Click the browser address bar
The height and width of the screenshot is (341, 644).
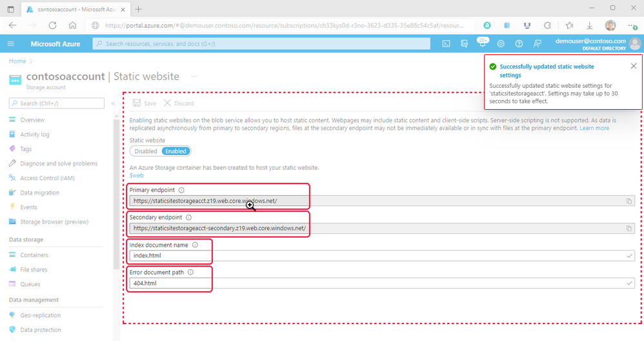pyautogui.click(x=280, y=25)
